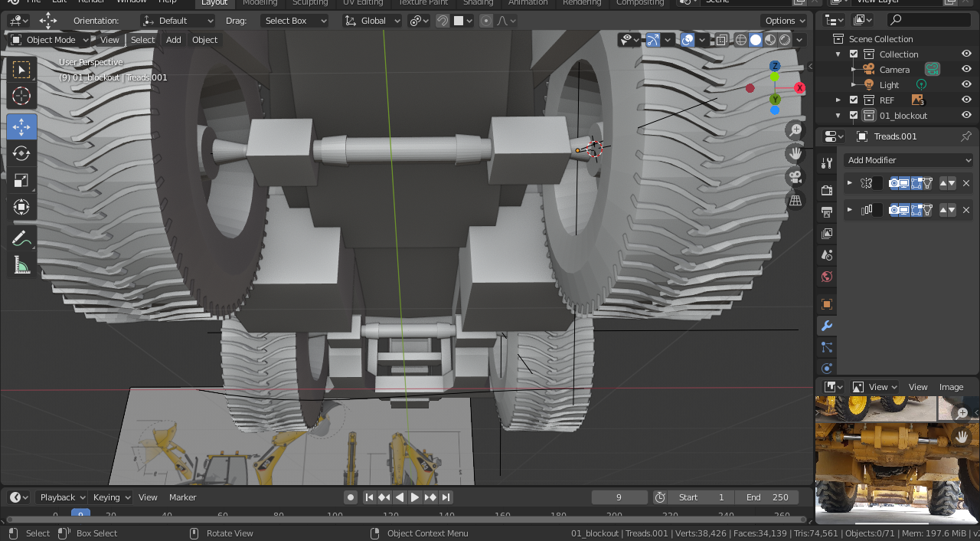The height and width of the screenshot is (541, 980).
Task: Activate the Cursor tool
Action: click(21, 96)
